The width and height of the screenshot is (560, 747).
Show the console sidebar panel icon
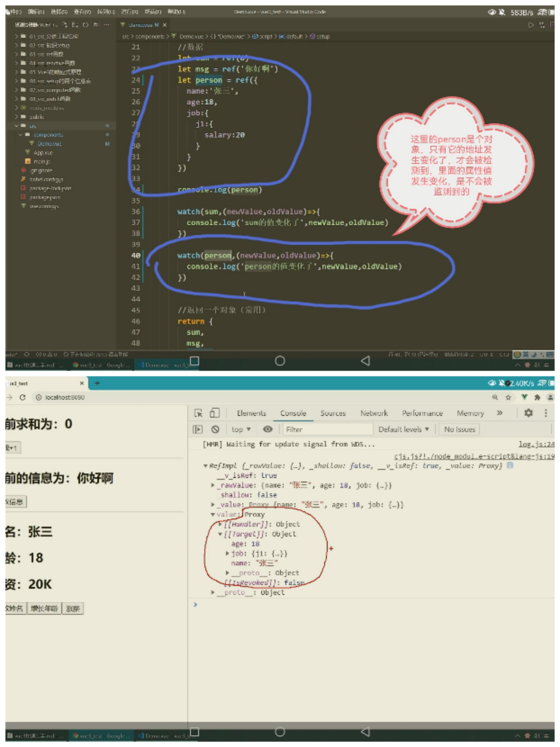tap(198, 429)
